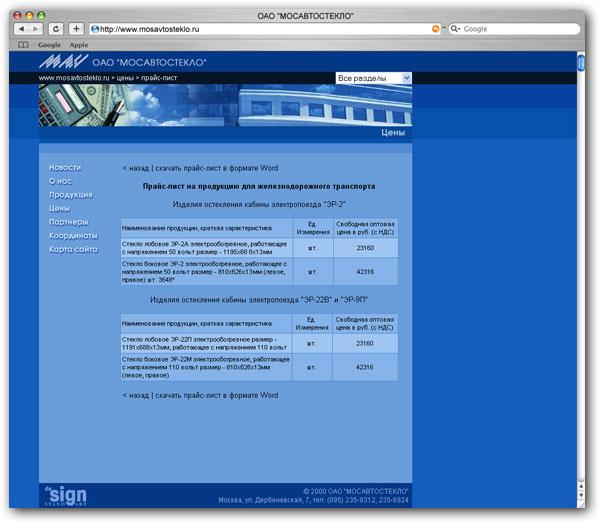Click 'Стекло боковое ЭР-2' table row text
This screenshot has width=600, height=523.
point(205,272)
